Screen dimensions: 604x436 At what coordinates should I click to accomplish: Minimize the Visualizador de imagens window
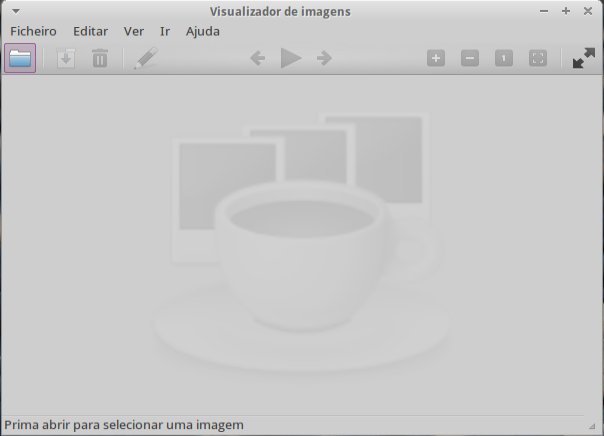[x=544, y=11]
